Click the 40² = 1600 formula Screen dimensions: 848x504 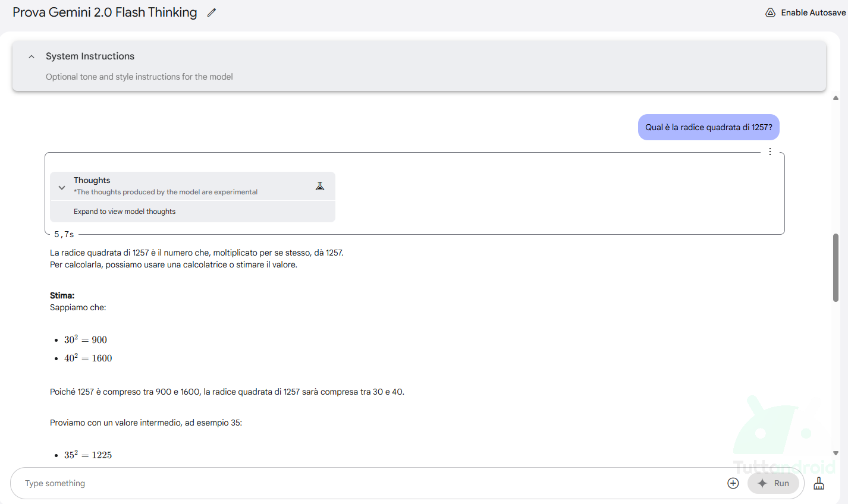88,358
